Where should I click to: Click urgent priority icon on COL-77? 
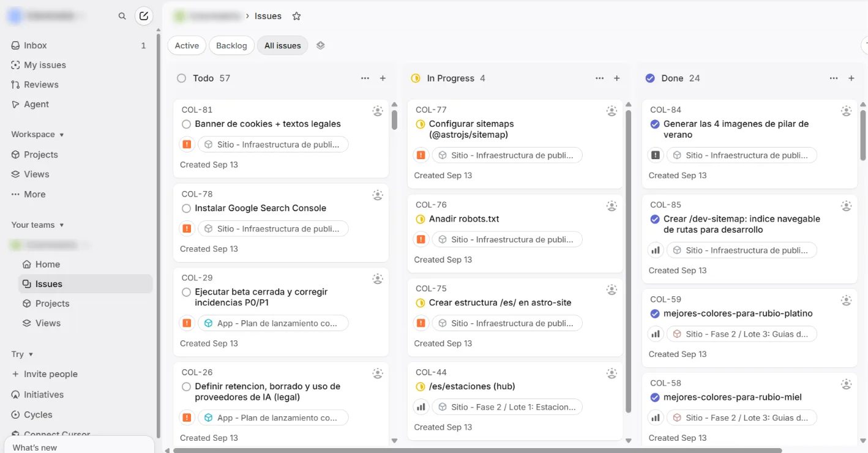[421, 155]
